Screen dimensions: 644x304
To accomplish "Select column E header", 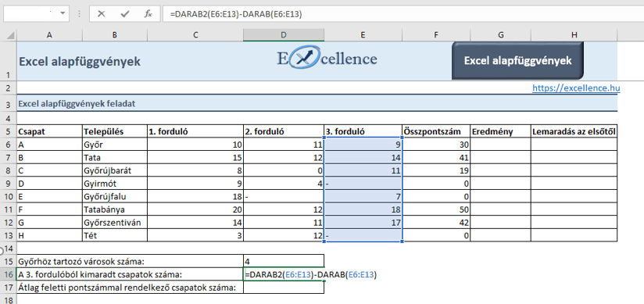I will [x=363, y=35].
